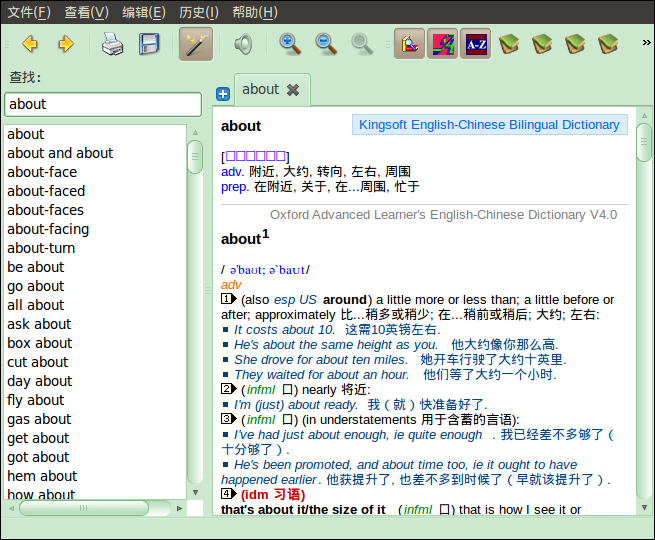The height and width of the screenshot is (540, 655).
Task: Close the 'about' tab
Action: click(x=293, y=90)
